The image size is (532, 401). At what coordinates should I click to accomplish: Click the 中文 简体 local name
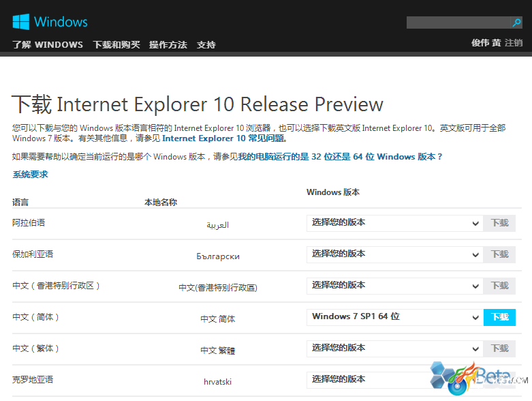click(218, 319)
